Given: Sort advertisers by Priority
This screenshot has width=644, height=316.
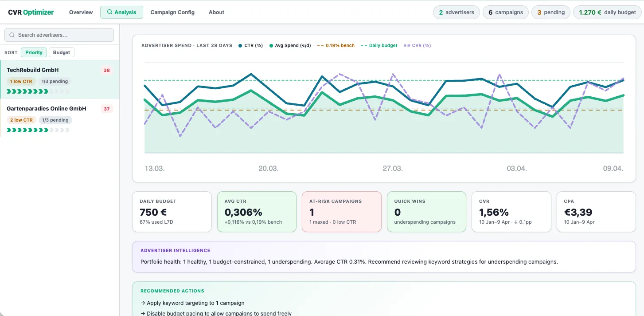Looking at the screenshot, I should point(34,52).
